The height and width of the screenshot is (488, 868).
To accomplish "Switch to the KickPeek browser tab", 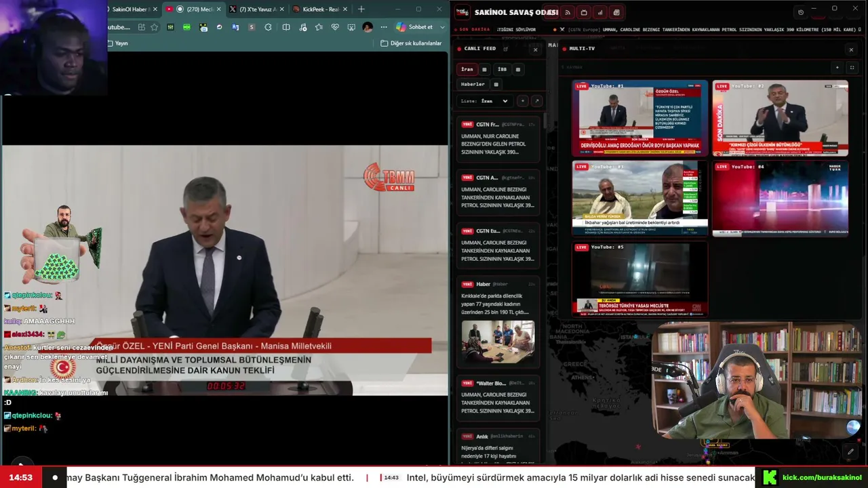I will 318,9.
